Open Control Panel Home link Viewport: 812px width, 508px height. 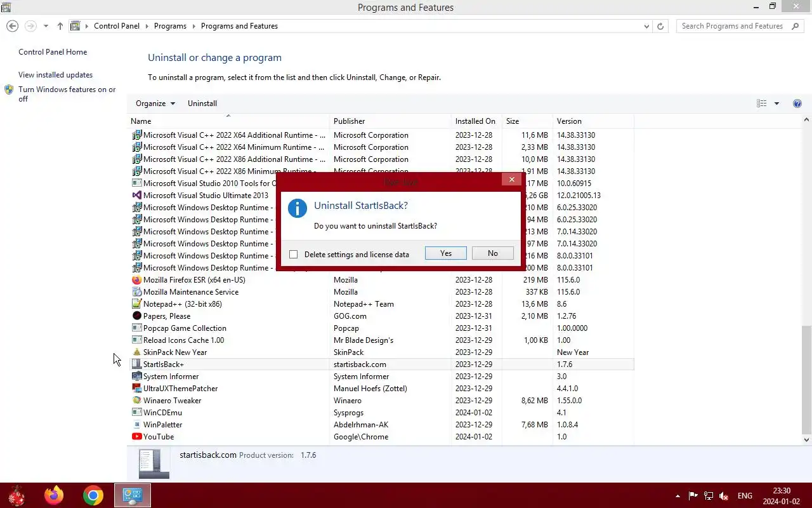point(53,52)
